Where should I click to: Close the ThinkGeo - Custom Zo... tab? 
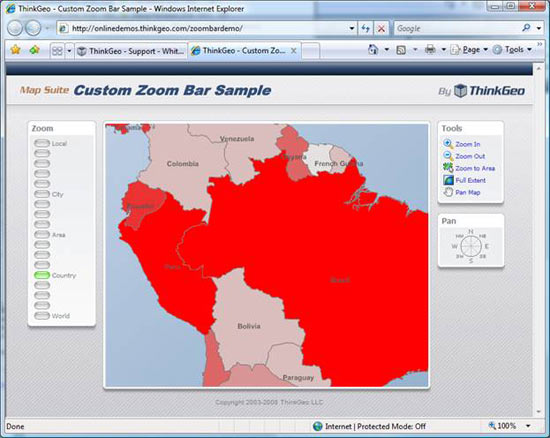[x=294, y=51]
